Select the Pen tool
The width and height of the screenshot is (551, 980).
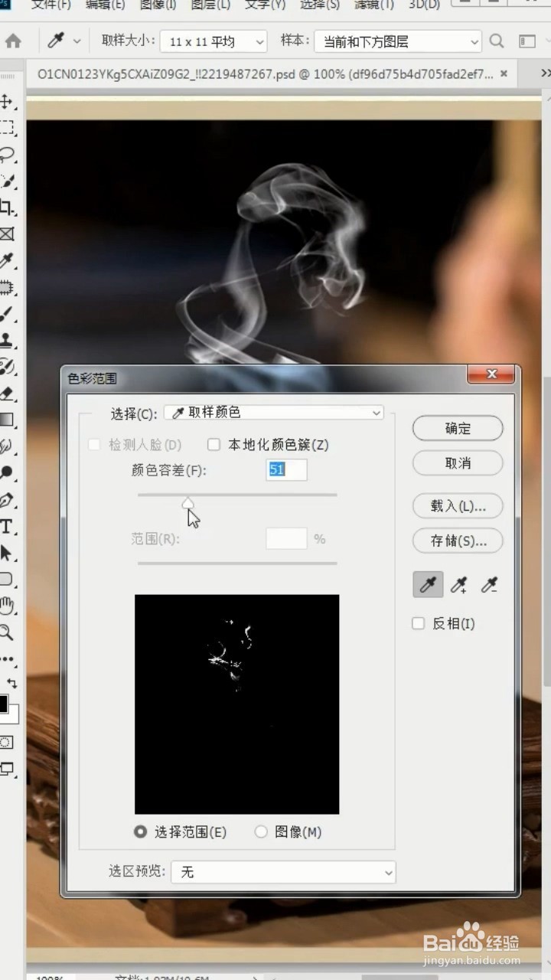[x=7, y=500]
